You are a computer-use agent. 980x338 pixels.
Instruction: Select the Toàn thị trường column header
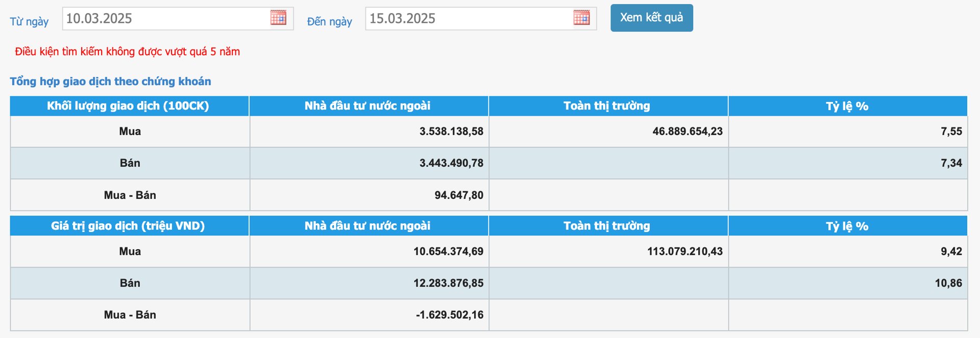[x=608, y=107]
